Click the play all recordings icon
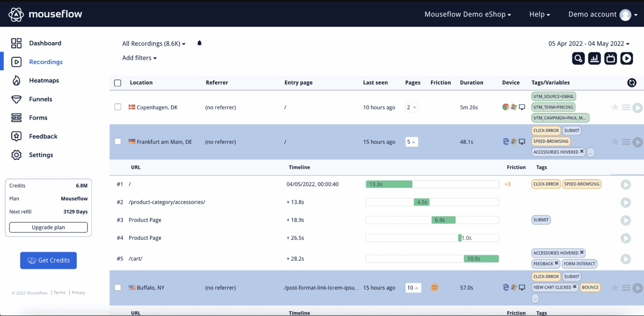The image size is (644, 316). coord(626,59)
